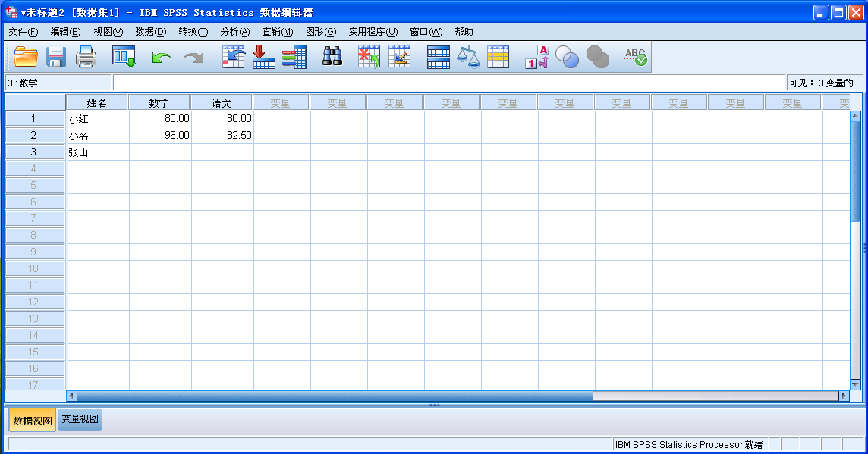868x454 pixels.
Task: Click the Open data file folder icon
Action: [26, 57]
